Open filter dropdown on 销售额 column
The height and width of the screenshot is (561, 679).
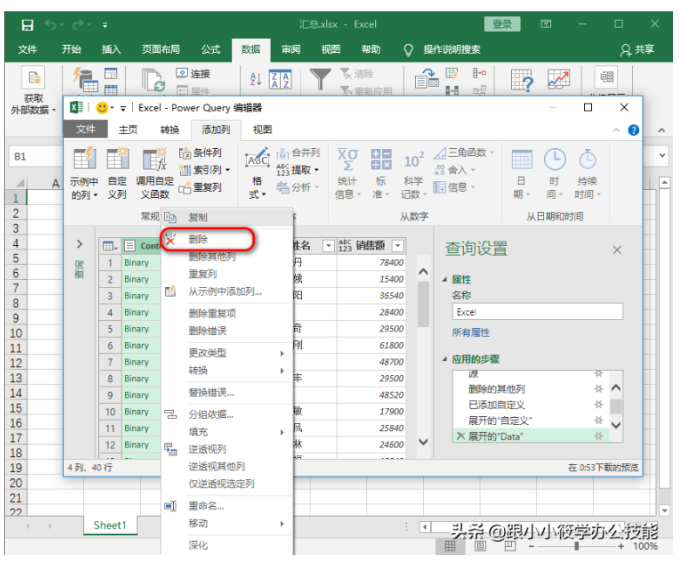point(398,246)
